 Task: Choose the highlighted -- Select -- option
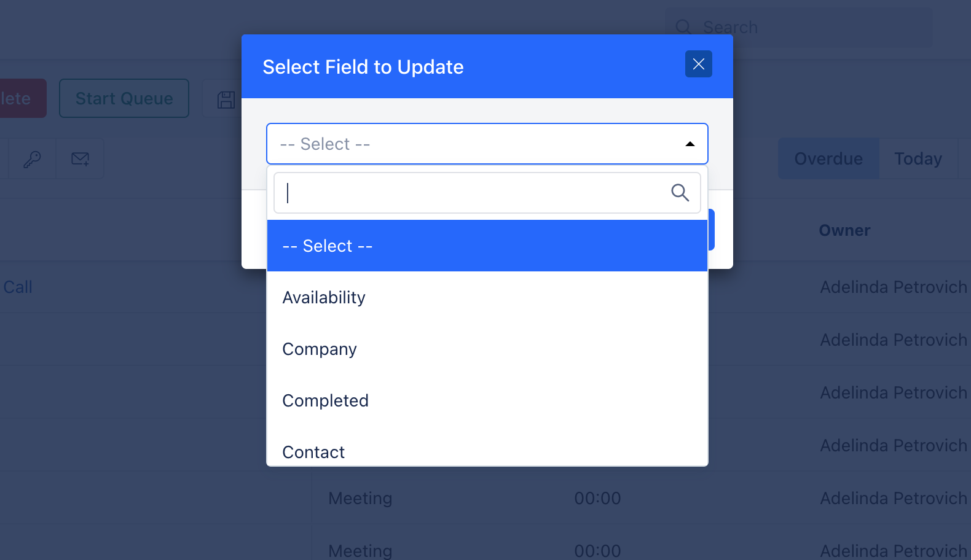click(487, 246)
